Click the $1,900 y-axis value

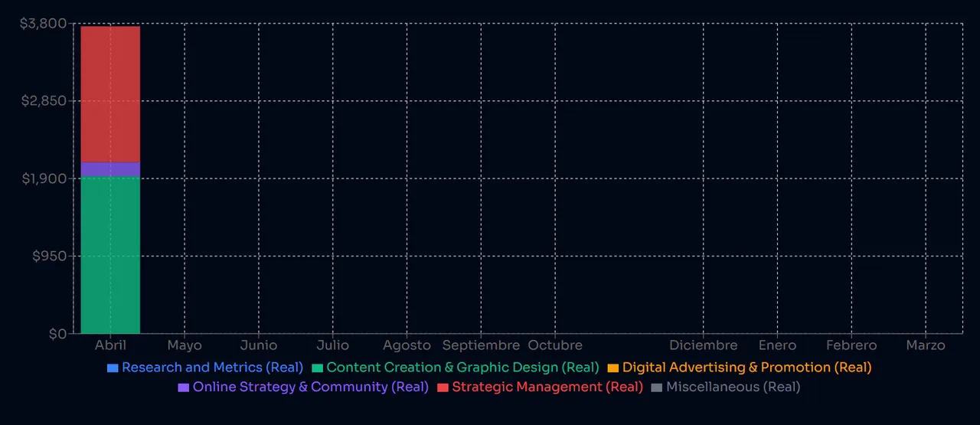coord(44,178)
